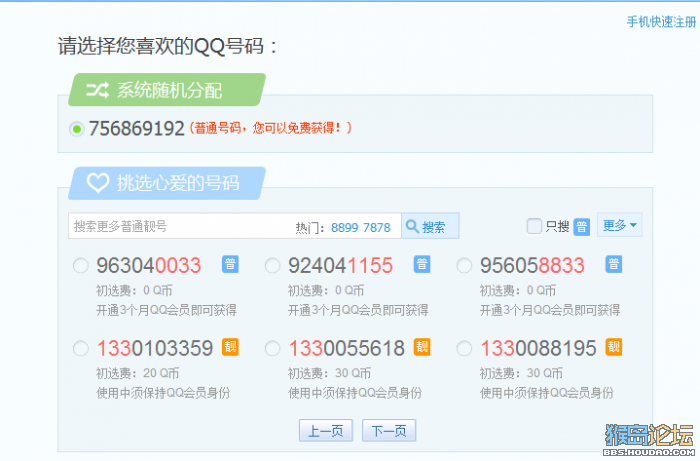The width and height of the screenshot is (700, 461).
Task: Click the number text 1330088195
Action: [x=538, y=348]
